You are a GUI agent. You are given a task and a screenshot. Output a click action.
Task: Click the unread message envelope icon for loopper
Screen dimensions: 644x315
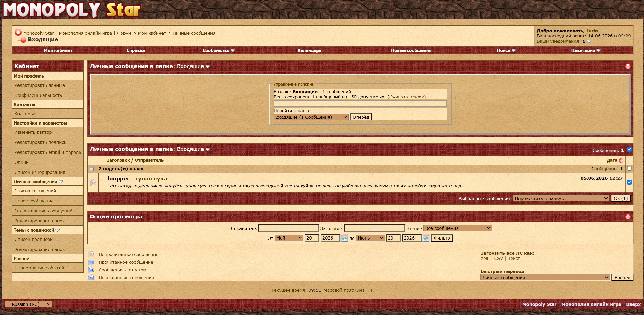pos(93,182)
